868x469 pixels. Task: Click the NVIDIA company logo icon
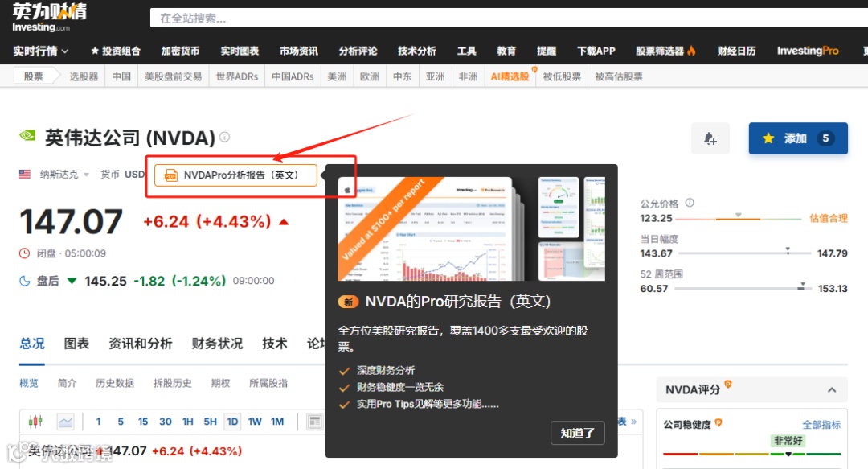coord(27,135)
